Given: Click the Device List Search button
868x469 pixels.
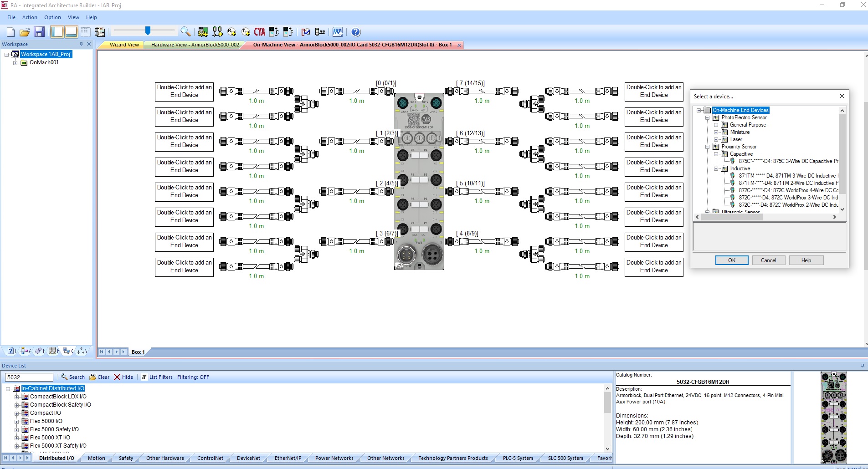Looking at the screenshot, I should (x=73, y=377).
